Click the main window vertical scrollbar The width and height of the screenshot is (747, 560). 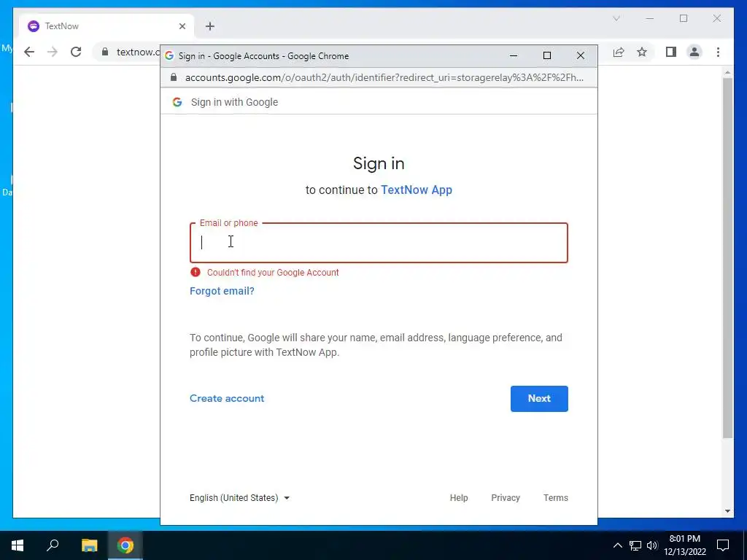click(727, 258)
